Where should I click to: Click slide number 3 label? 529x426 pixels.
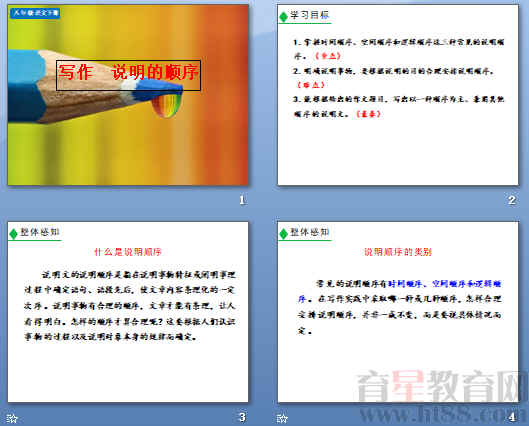242,417
